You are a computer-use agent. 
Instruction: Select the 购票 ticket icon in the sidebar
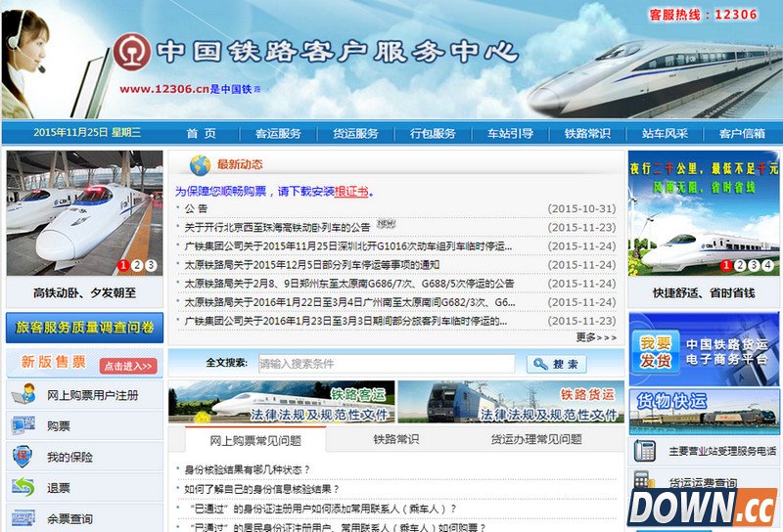pos(23,425)
